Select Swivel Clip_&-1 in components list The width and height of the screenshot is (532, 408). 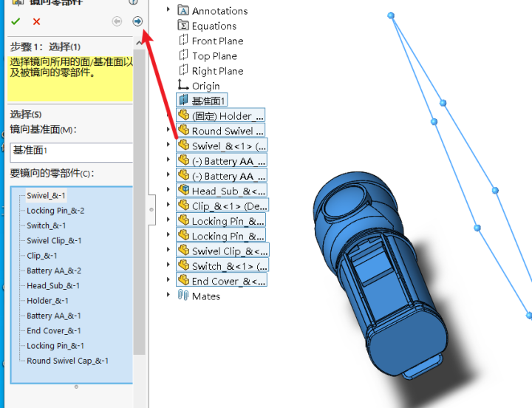[x=54, y=241]
